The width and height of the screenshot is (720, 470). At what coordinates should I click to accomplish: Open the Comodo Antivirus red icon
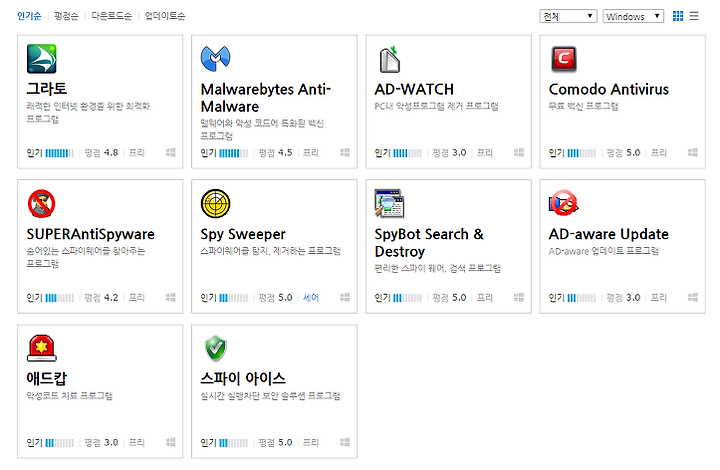point(563,59)
